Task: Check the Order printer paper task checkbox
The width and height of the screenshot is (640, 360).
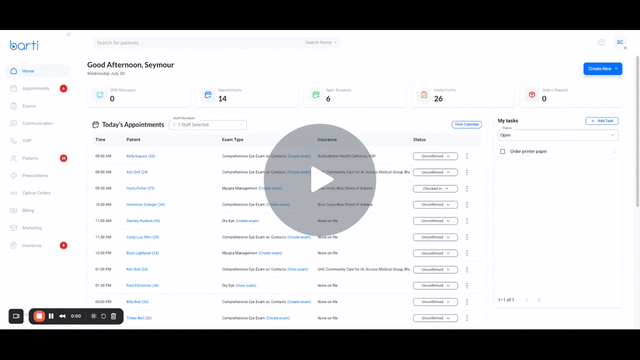Action: coord(502,151)
